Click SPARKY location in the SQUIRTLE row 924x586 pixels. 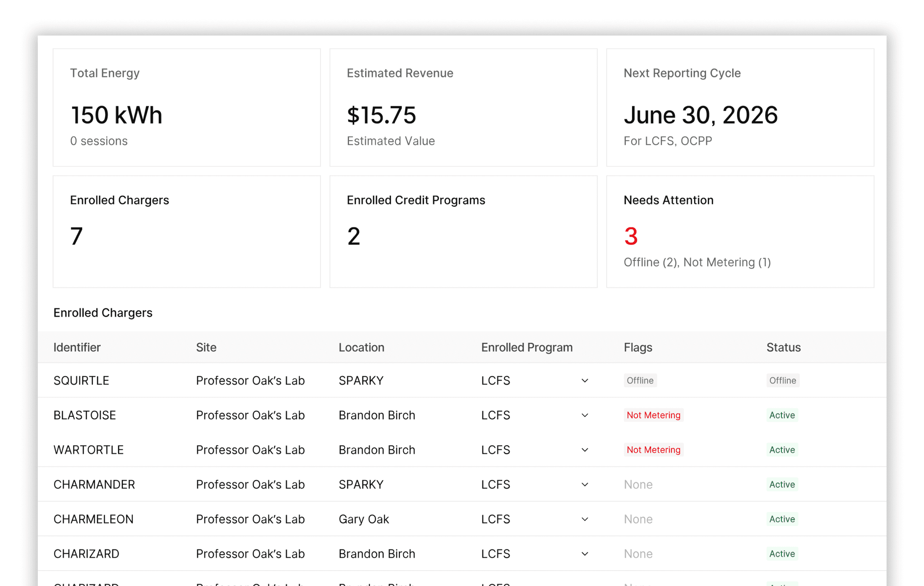(361, 380)
